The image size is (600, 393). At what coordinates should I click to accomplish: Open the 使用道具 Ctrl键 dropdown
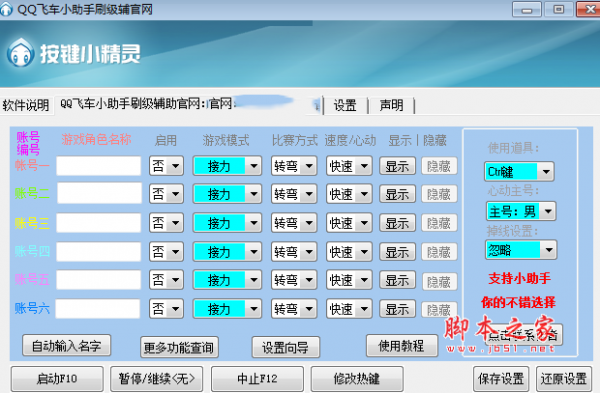coord(519,171)
